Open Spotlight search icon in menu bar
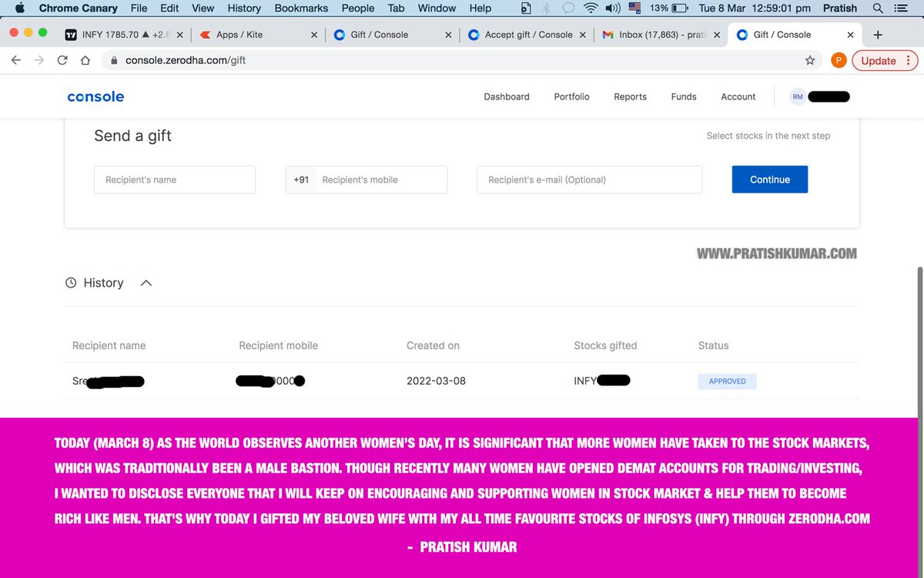924x578 pixels. (879, 8)
